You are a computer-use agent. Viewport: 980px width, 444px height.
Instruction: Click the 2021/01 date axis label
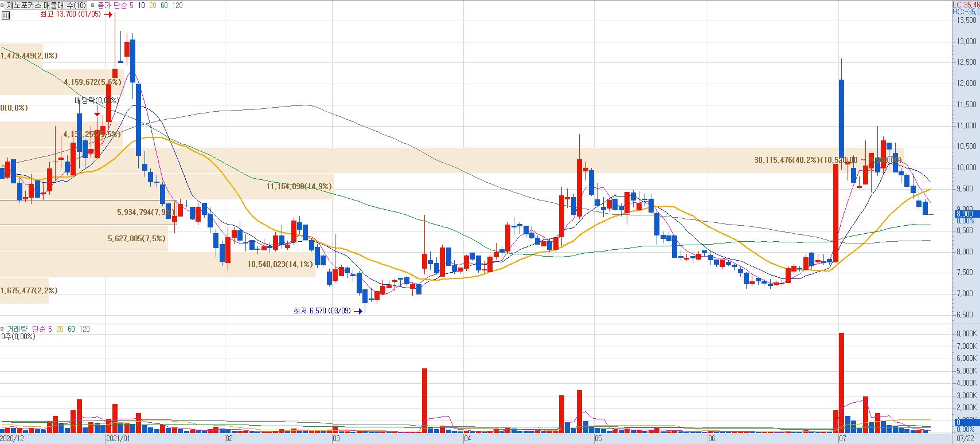119,439
